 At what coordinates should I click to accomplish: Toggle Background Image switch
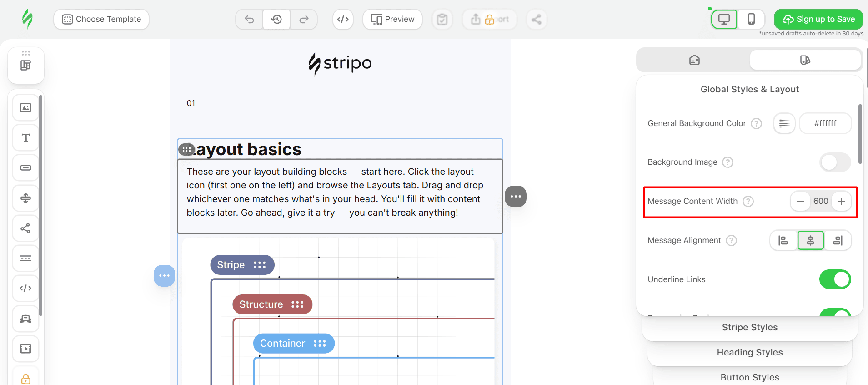coord(835,162)
